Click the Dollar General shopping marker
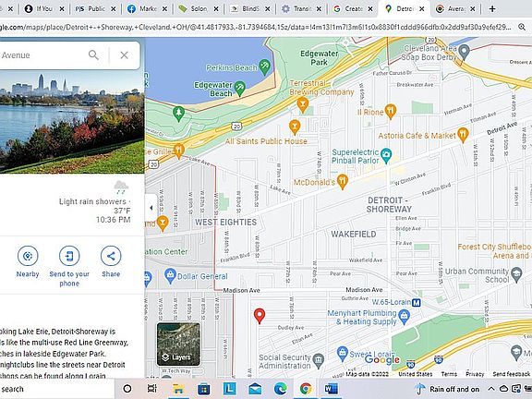The height and width of the screenshot is (399, 532). 170,275
